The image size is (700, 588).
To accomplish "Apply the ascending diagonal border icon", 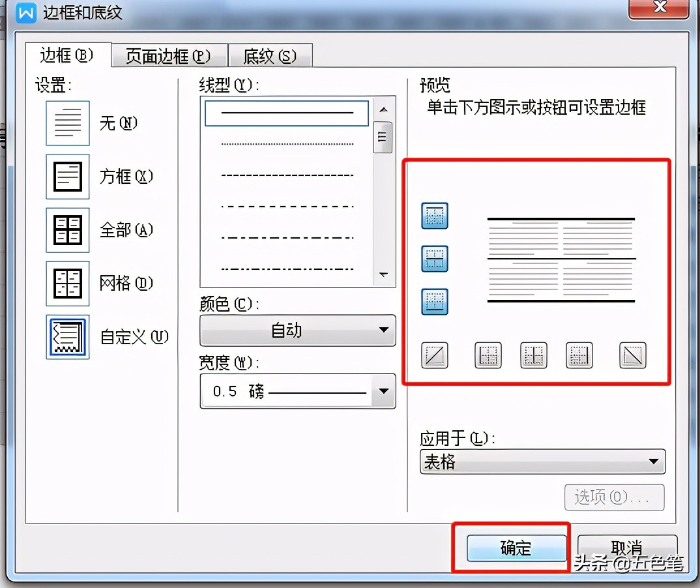I will coord(435,355).
